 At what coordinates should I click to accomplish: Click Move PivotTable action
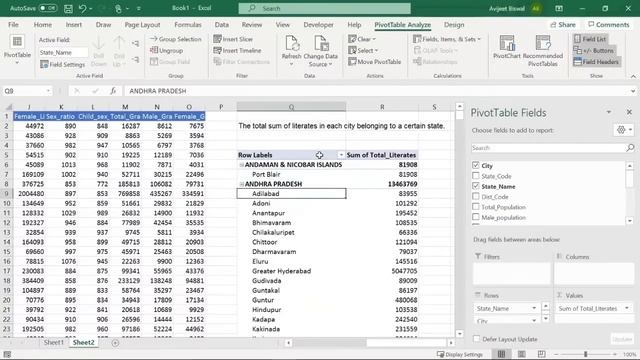(375, 62)
